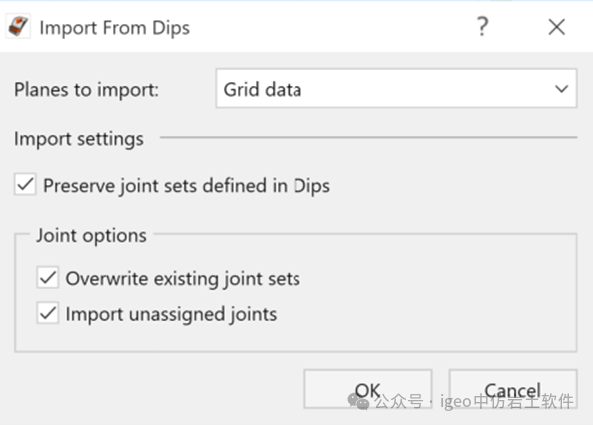Click the Import unassigned joints label text

click(x=171, y=315)
